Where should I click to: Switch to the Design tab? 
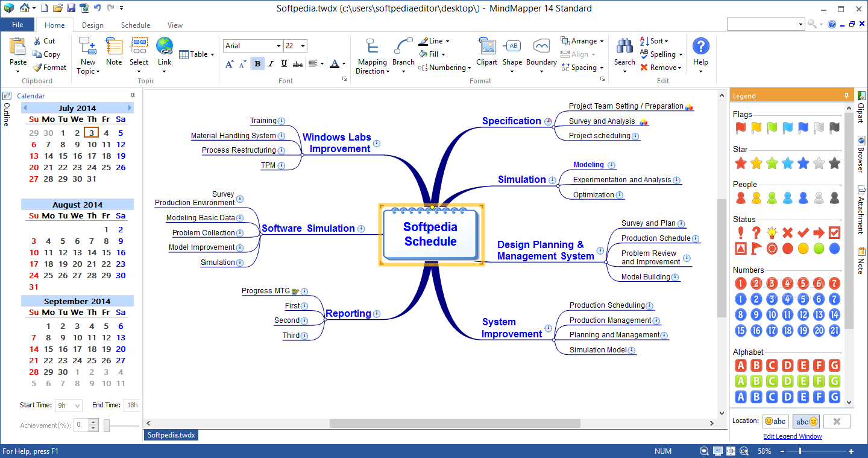(x=93, y=25)
